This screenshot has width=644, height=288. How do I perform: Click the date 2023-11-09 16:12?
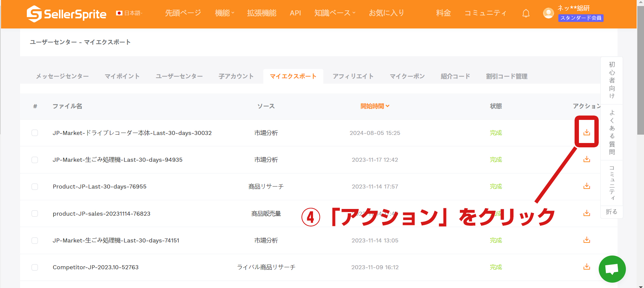click(x=375, y=267)
